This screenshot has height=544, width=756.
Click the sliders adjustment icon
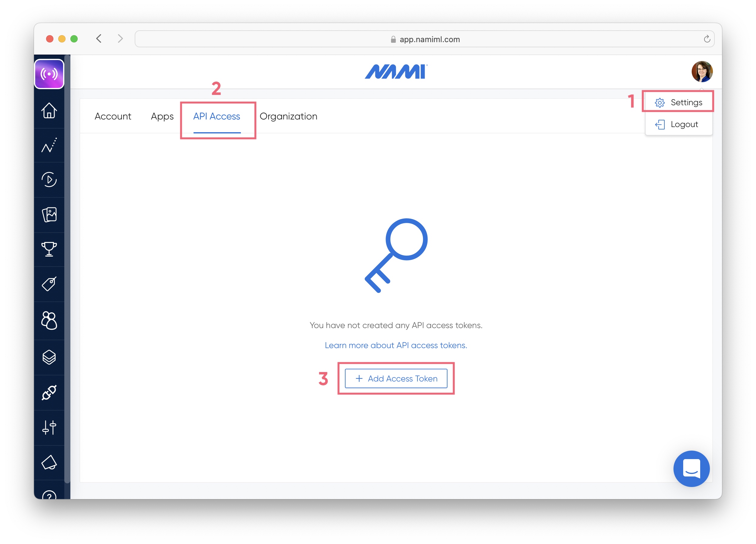49,427
